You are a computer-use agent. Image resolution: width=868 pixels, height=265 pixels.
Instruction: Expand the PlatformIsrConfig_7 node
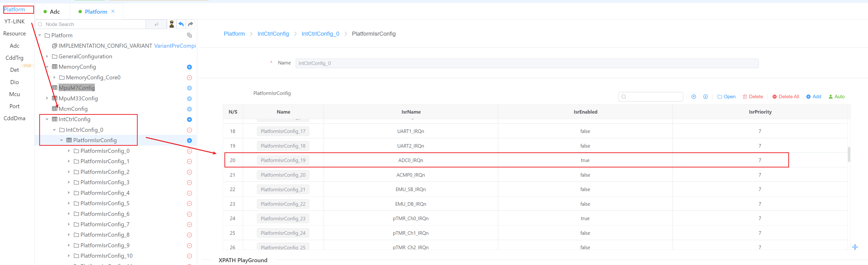[69, 224]
